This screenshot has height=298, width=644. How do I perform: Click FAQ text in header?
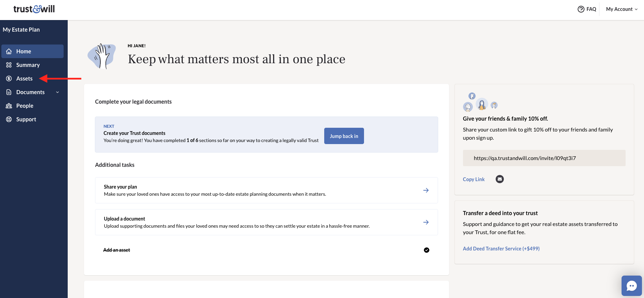[591, 9]
